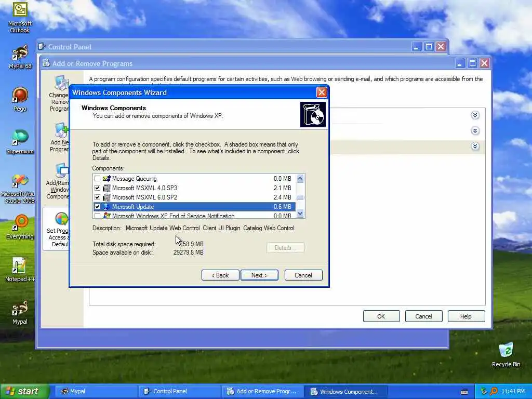The width and height of the screenshot is (532, 399).
Task: Click the keyboard icon in the taskbar
Action: (464, 392)
